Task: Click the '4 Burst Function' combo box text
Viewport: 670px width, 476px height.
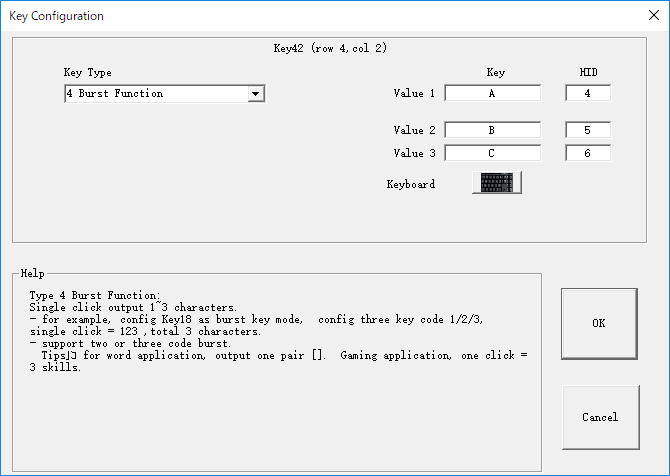Action: click(x=115, y=93)
